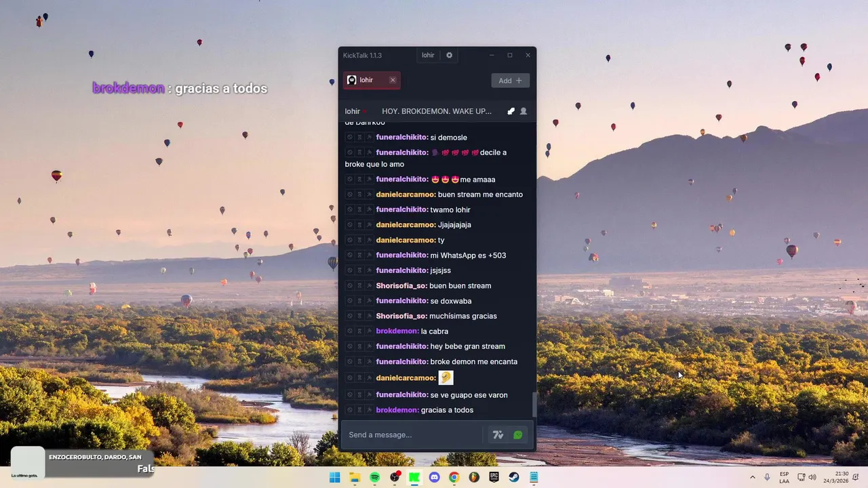Click ban icon beside 'se ve guapo ese varon'
The image size is (868, 488).
350,395
